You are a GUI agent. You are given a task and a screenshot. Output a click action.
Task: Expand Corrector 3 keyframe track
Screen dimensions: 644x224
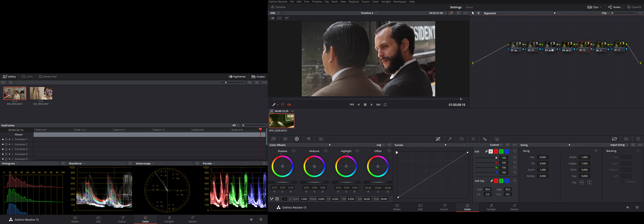(x=12, y=149)
